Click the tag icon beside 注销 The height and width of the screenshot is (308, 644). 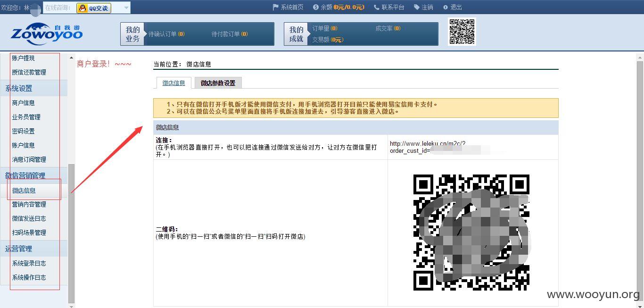point(417,8)
